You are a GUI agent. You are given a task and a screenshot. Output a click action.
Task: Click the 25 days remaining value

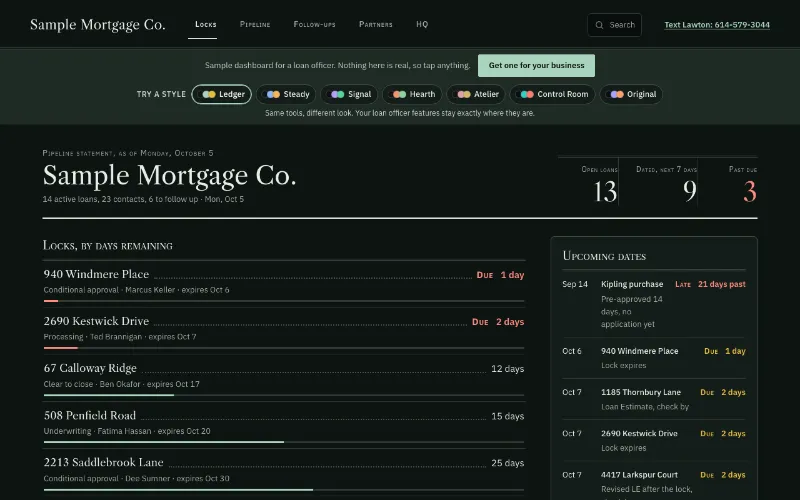point(507,463)
